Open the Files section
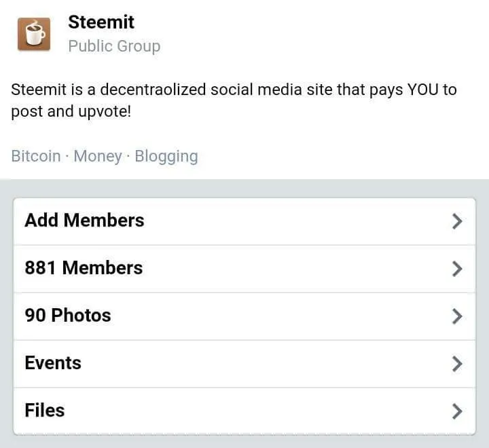Screen dimensions: 489x448 [x=244, y=411]
